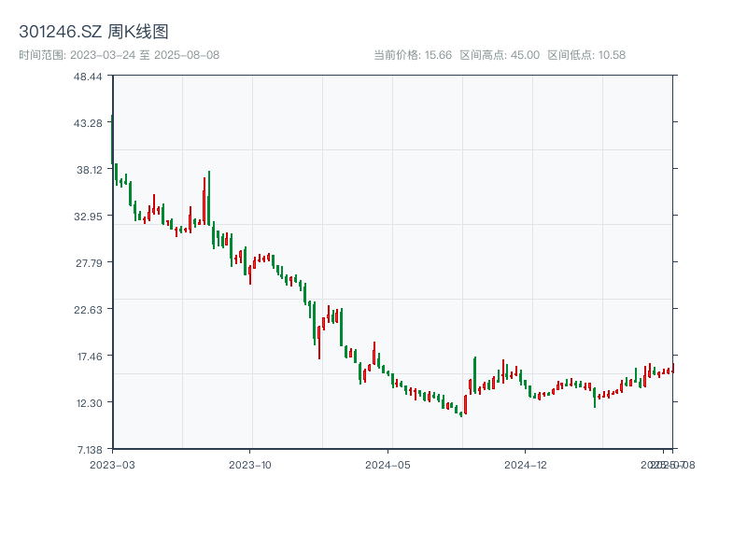This screenshot has width=747, height=560.
Task: Click the lowest candlestick near the 10.58 bottom
Action: (x=461, y=414)
